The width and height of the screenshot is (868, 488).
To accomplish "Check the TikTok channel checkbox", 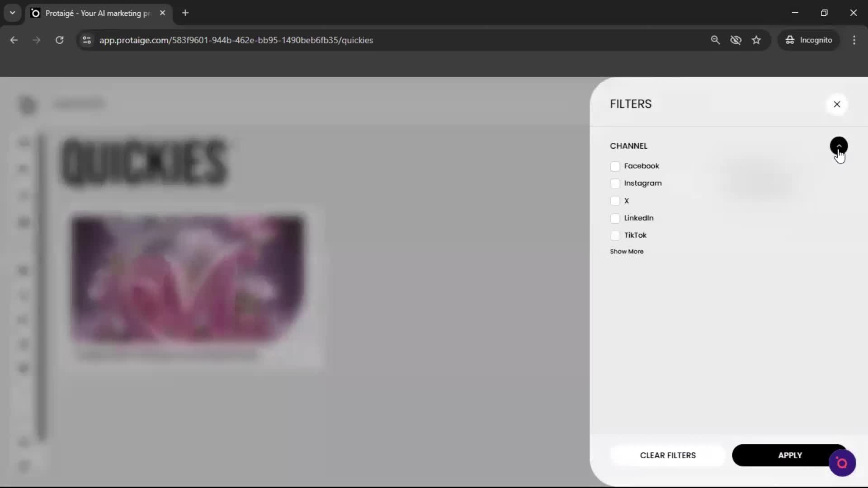I will tap(616, 235).
